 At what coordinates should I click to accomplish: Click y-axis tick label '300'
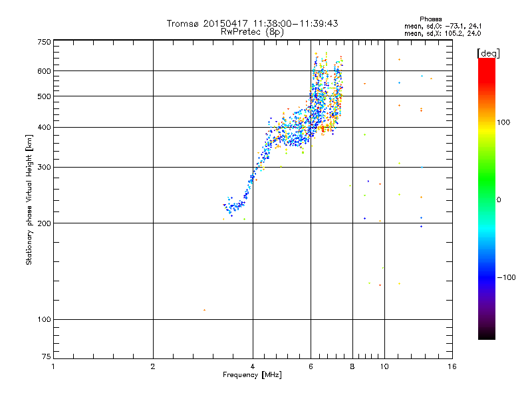pyautogui.click(x=44, y=167)
